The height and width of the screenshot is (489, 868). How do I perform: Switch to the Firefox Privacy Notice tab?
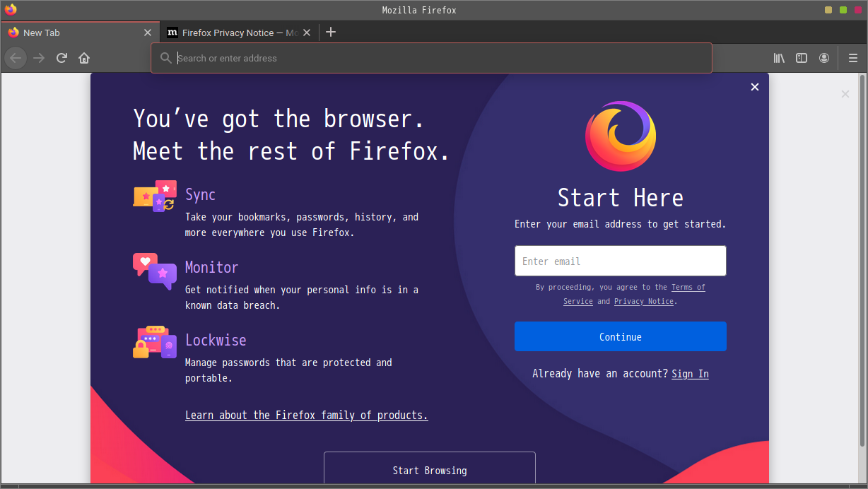click(x=238, y=33)
